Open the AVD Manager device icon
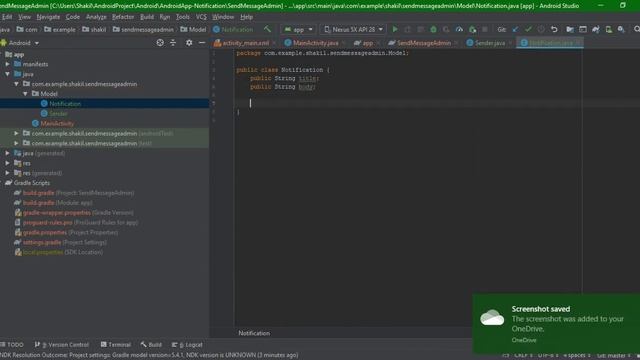The width and height of the screenshot is (640, 360). (x=609, y=29)
